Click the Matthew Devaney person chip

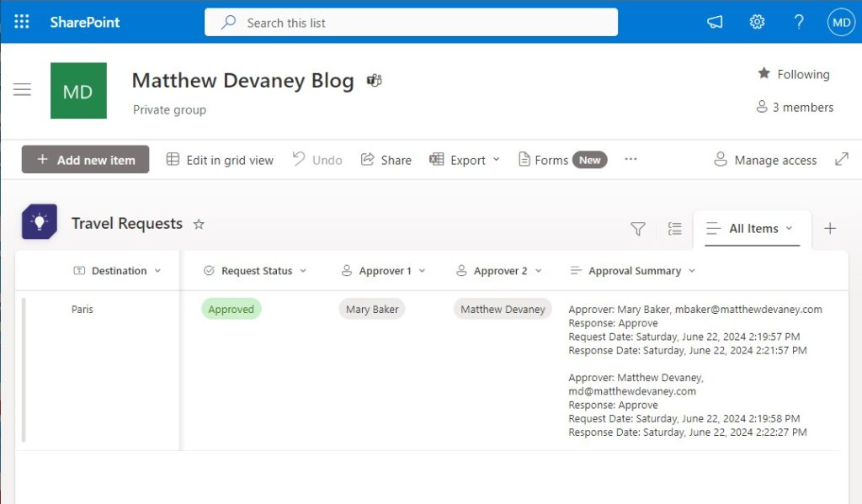503,309
